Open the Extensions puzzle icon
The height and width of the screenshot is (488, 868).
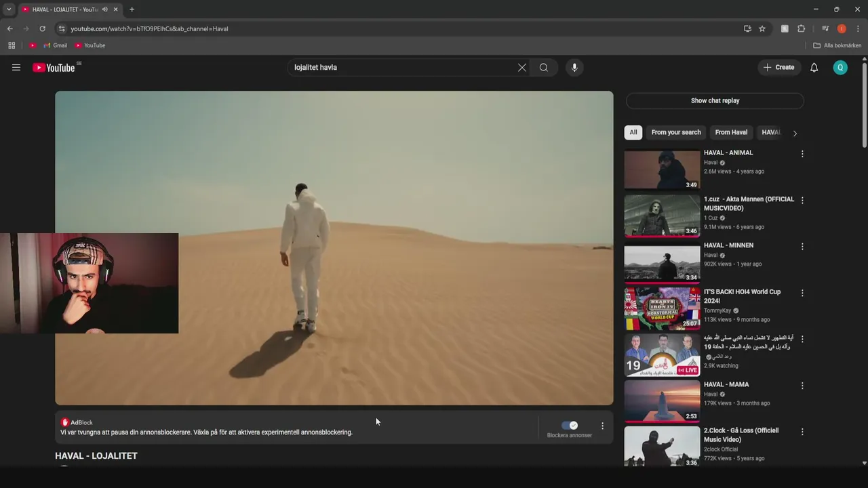click(x=802, y=28)
